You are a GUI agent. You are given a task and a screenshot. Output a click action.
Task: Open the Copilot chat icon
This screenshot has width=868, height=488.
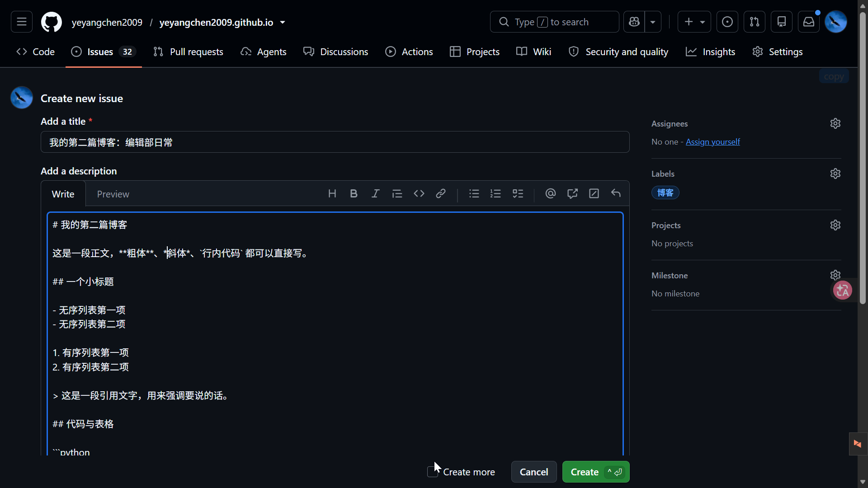pyautogui.click(x=634, y=22)
